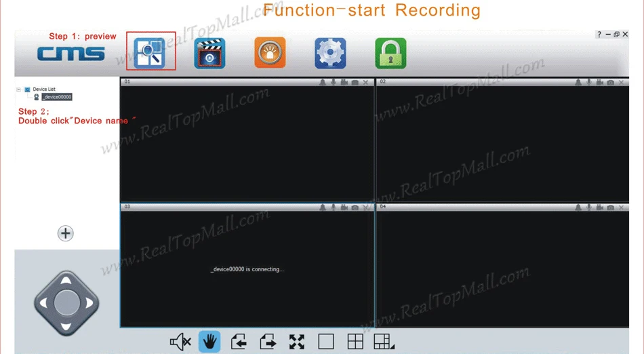This screenshot has height=354, width=644.
Task: Toggle alarm bell on channel 04
Action: 578,208
